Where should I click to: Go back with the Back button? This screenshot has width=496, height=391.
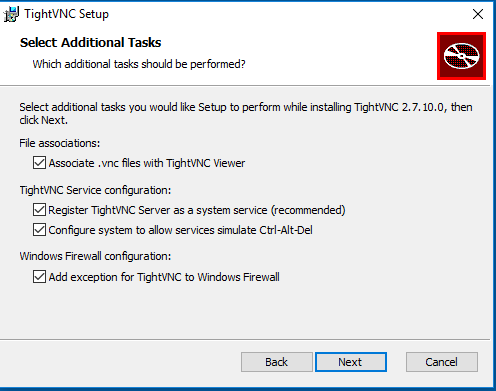277,362
